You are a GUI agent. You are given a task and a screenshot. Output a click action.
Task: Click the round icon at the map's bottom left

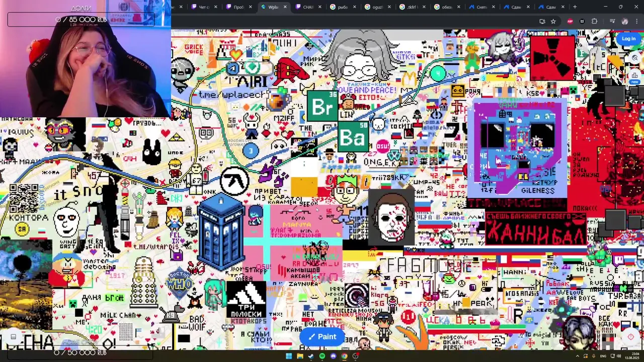pyautogui.click(x=14, y=337)
